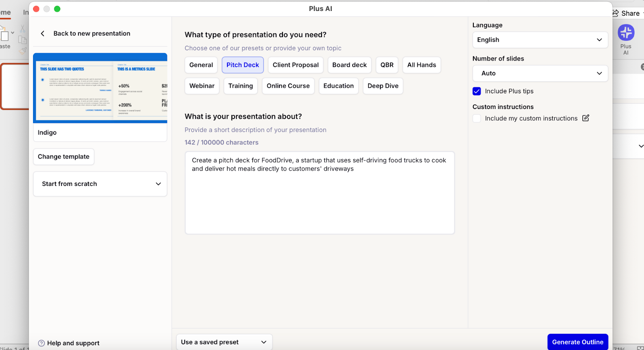Close the Plus AI window
644x350 pixels.
(x=36, y=9)
